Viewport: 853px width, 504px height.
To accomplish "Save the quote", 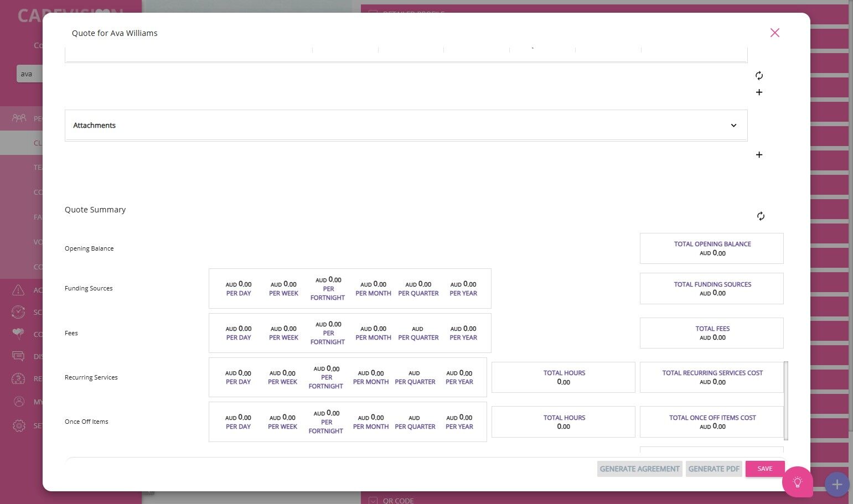I will [764, 469].
